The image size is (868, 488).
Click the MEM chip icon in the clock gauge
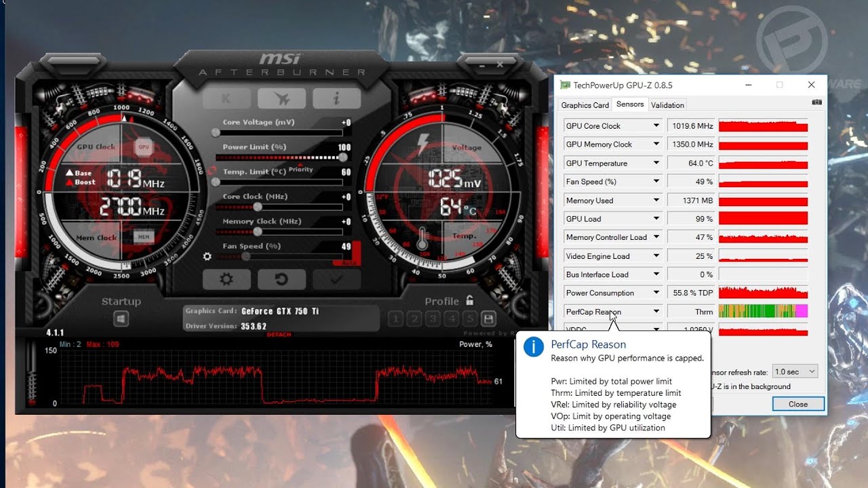point(142,237)
